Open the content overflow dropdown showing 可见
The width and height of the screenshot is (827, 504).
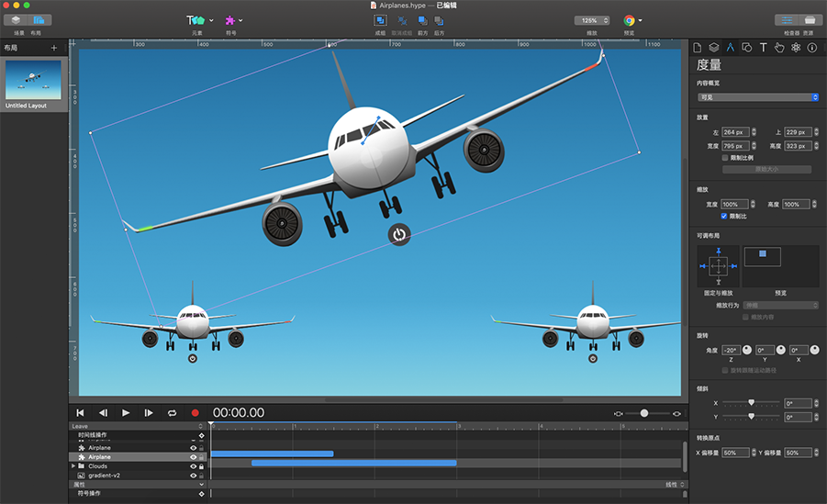coord(758,97)
